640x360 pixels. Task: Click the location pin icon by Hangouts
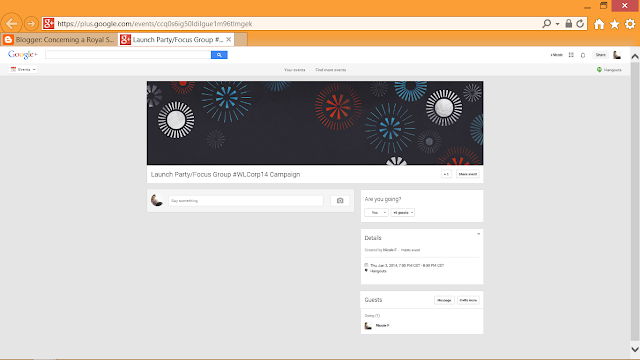click(366, 271)
